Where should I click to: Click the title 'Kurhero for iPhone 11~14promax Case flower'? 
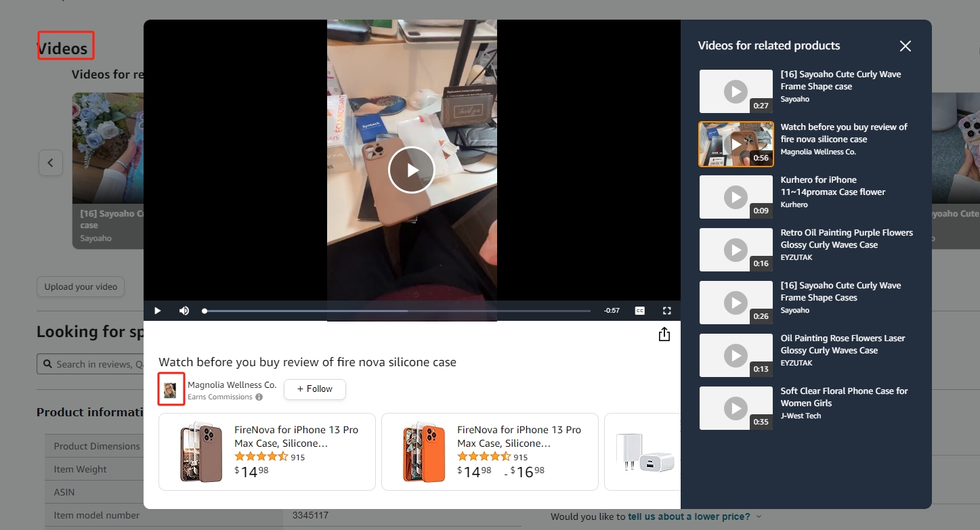click(x=833, y=186)
